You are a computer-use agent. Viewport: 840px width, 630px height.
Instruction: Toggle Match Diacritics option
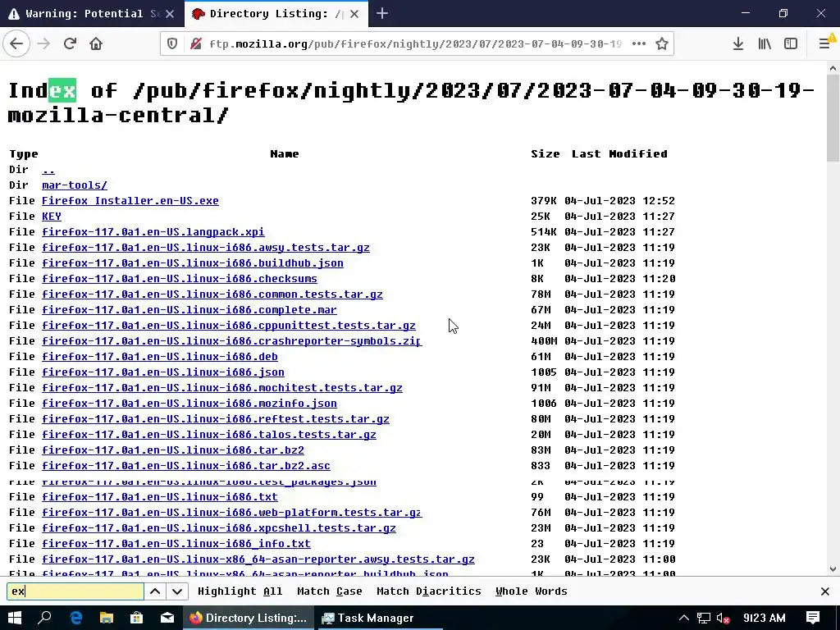[x=428, y=591]
